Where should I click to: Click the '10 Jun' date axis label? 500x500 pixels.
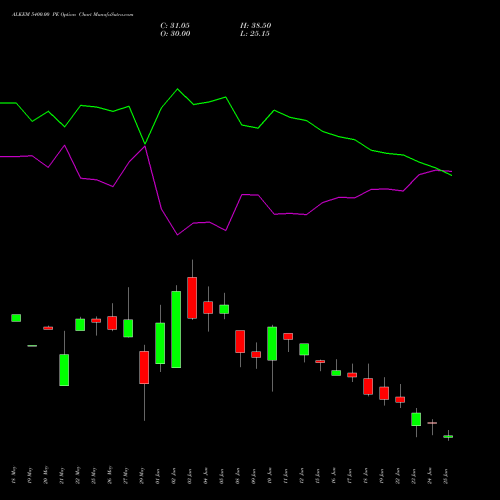(x=270, y=476)
